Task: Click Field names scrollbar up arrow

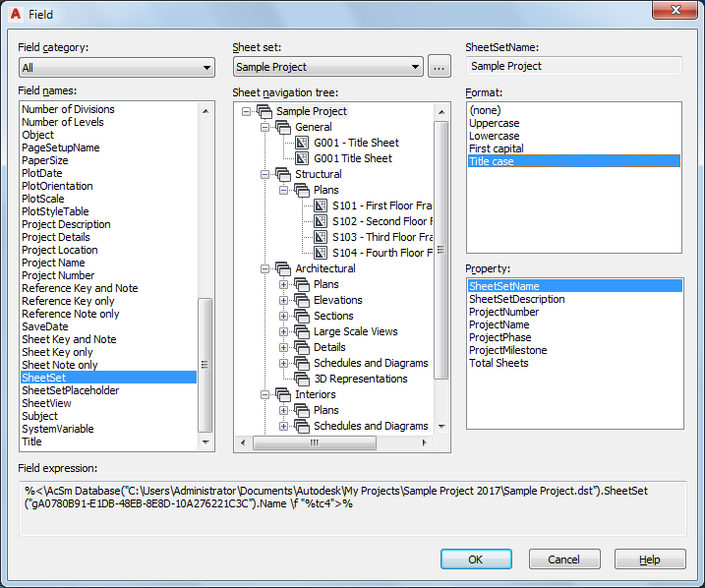Action: [x=206, y=110]
